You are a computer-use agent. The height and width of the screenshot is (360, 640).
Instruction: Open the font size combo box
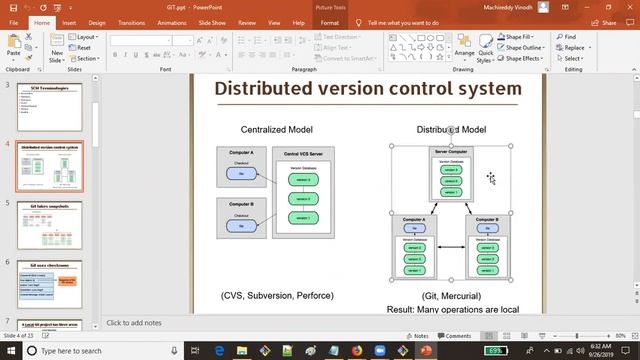point(182,40)
